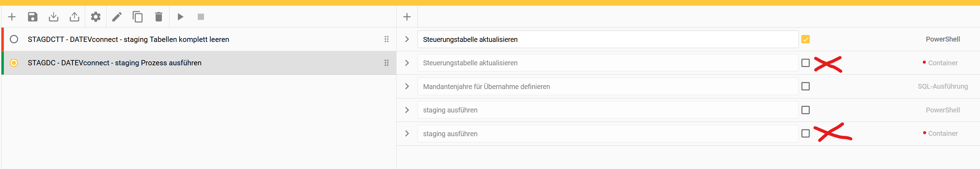The height and width of the screenshot is (169, 980).
Task: Open settings with the gear icon
Action: click(95, 17)
